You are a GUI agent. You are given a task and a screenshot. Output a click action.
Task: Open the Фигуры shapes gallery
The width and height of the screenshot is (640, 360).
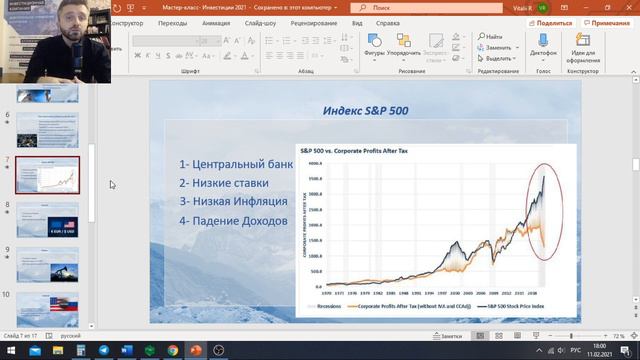[374, 47]
